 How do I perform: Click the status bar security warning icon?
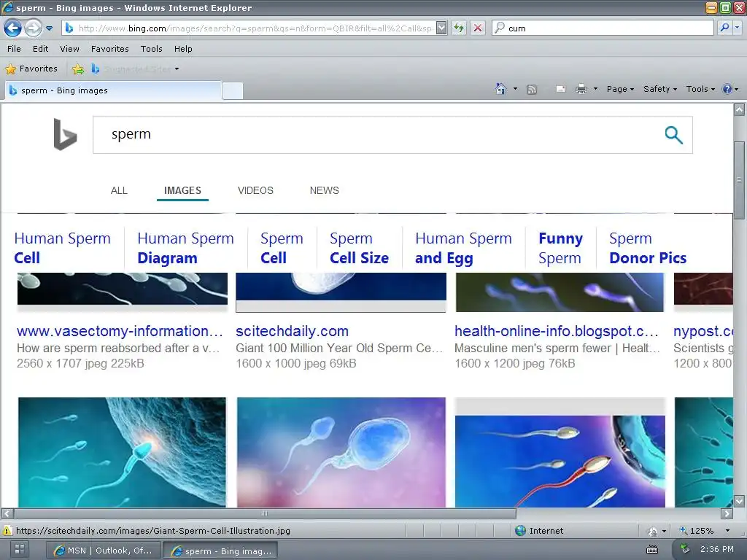[7, 531]
